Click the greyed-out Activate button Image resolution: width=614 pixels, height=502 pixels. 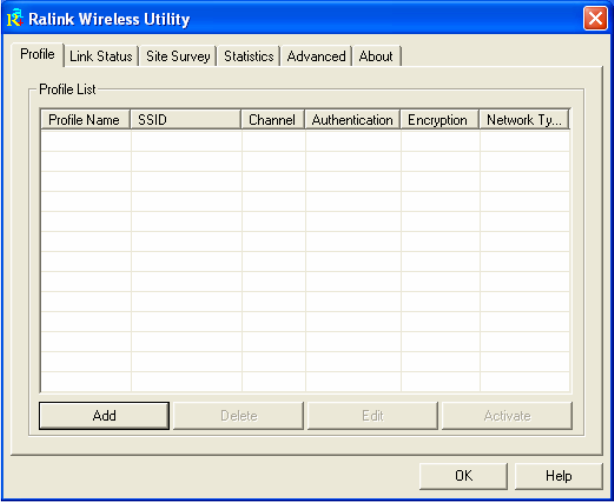(x=507, y=415)
